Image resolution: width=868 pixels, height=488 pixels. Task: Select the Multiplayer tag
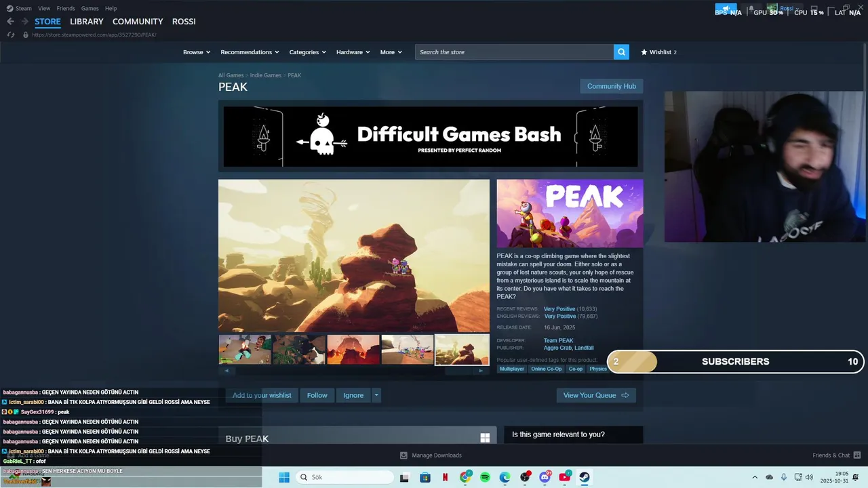512,369
